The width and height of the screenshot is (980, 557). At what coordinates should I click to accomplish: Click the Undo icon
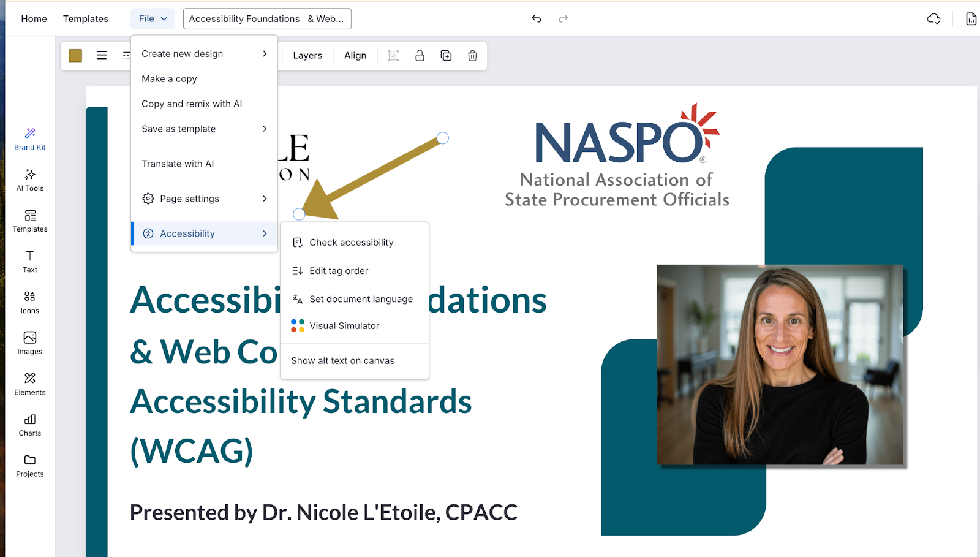tap(537, 19)
